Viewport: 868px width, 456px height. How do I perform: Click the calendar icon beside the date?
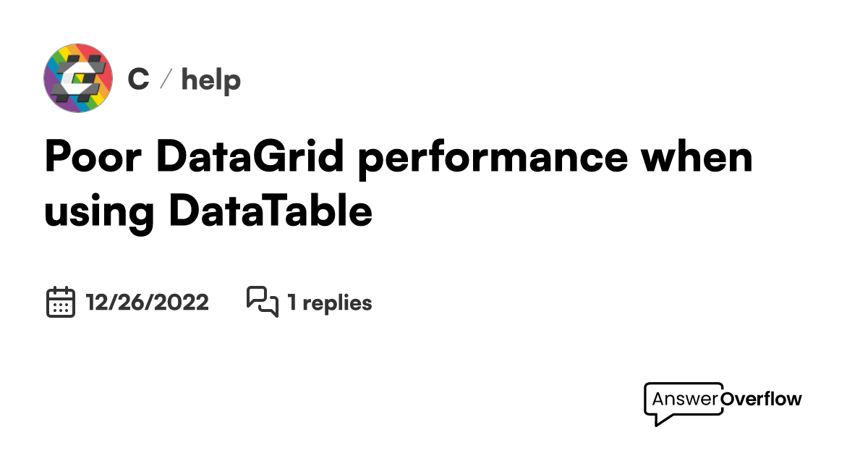tap(61, 302)
